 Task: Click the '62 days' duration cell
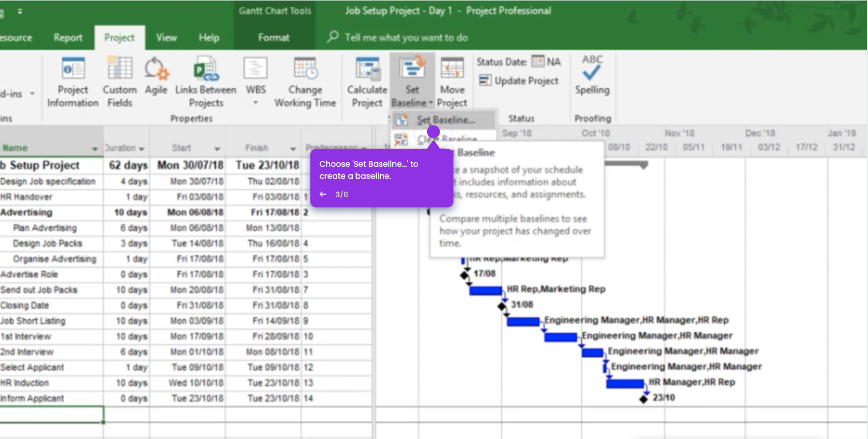[x=127, y=165]
